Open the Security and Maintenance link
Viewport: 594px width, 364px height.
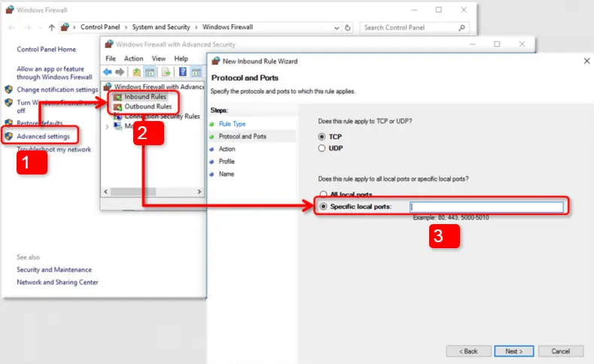click(x=54, y=270)
